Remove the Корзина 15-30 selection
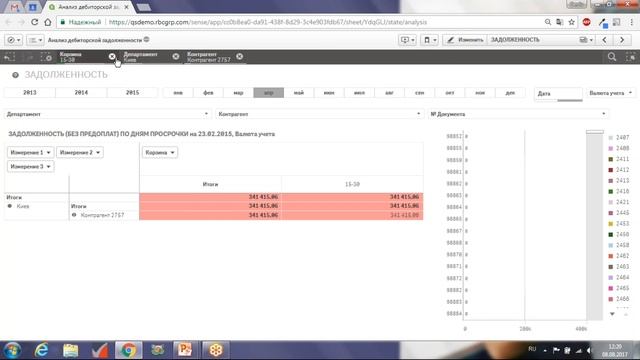The height and width of the screenshot is (360, 640). pos(112,56)
